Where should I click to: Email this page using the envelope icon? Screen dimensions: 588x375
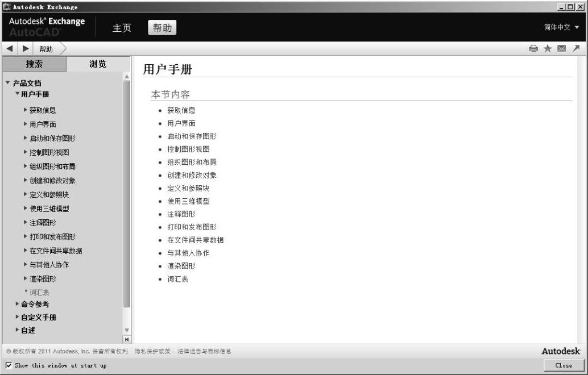coord(561,49)
